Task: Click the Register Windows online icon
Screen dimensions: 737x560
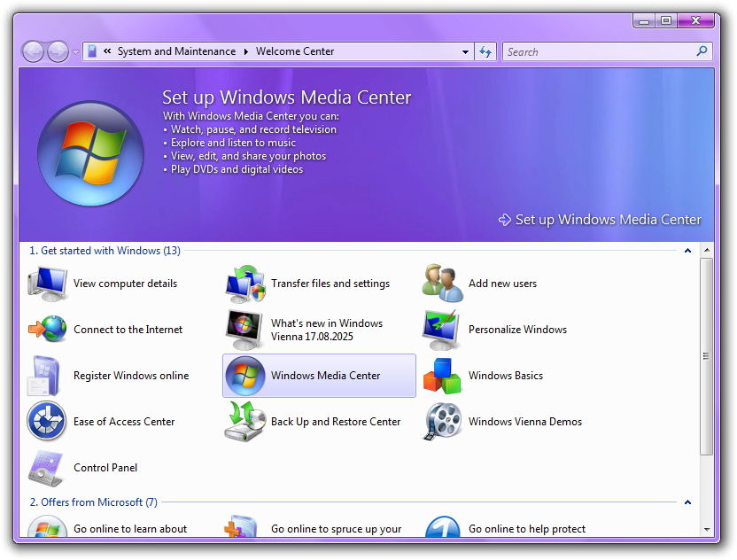Action: point(47,376)
